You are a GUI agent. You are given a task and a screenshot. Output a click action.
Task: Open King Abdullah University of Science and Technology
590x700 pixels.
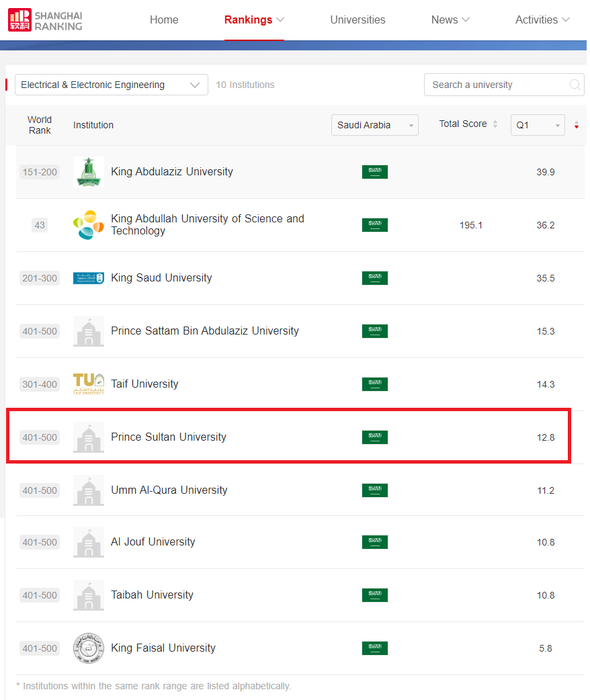(207, 224)
